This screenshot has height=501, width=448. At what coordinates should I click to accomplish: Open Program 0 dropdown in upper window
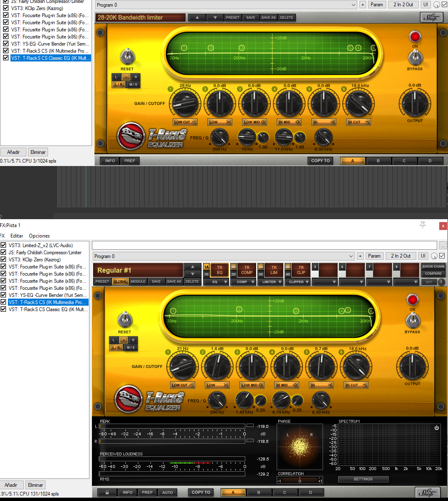click(x=226, y=5)
